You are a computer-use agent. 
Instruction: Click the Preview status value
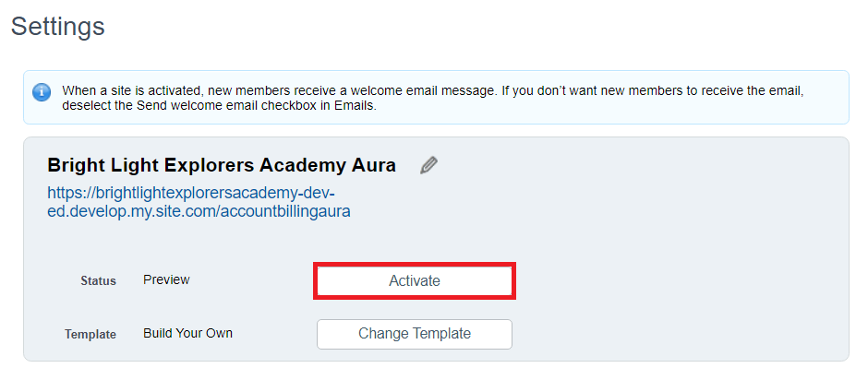point(166,279)
